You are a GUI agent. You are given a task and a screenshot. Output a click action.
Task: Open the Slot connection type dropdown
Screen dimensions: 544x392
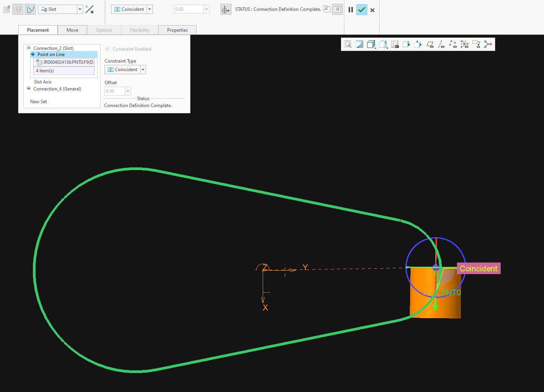pyautogui.click(x=79, y=9)
